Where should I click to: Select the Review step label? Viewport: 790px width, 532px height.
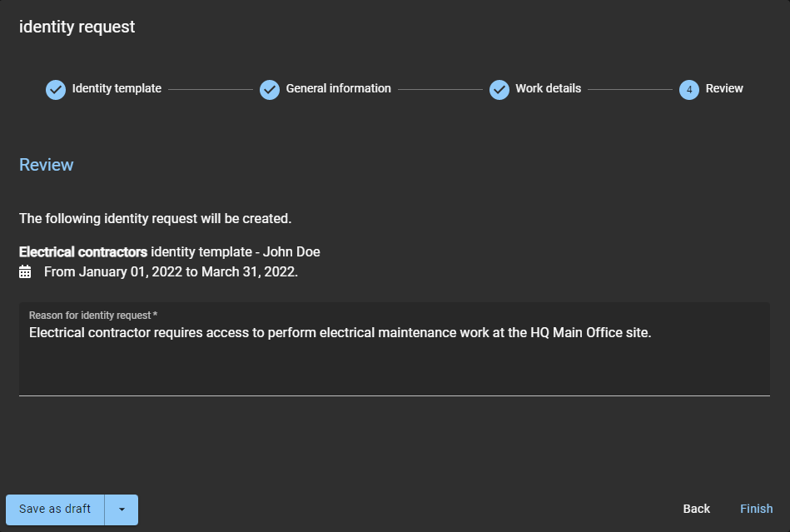click(x=724, y=88)
